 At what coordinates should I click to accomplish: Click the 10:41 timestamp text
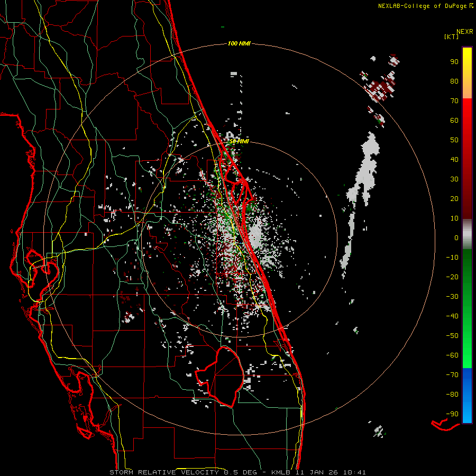354,472
